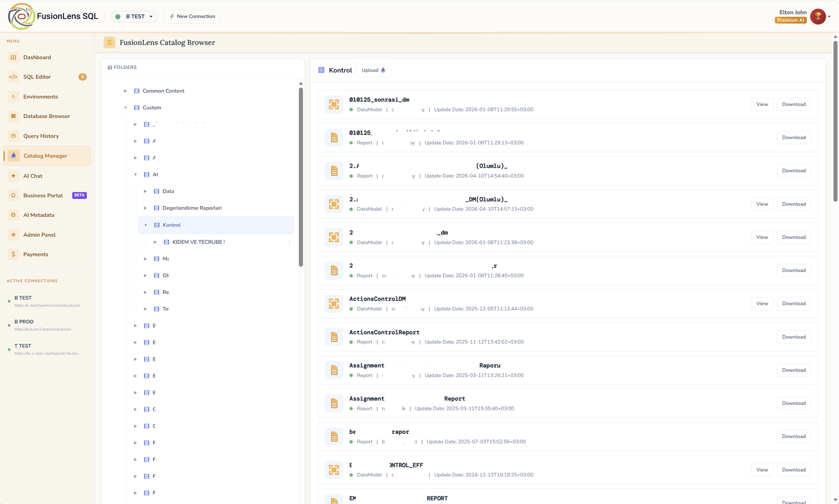
Task: Collapse the Custom folder
Action: (x=126, y=107)
